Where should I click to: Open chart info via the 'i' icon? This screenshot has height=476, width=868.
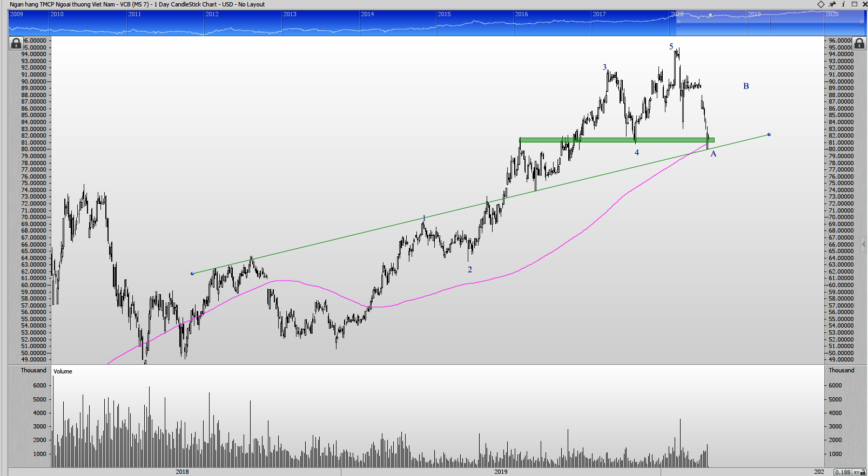click(844, 4)
